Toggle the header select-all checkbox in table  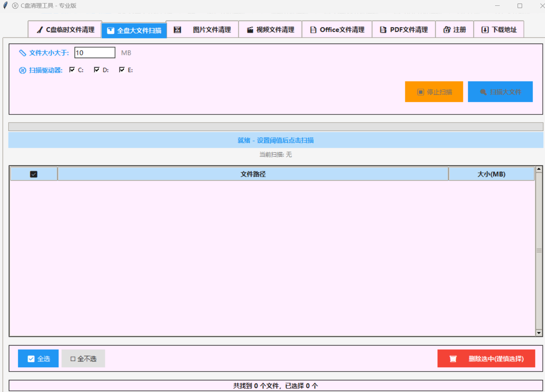(x=34, y=174)
